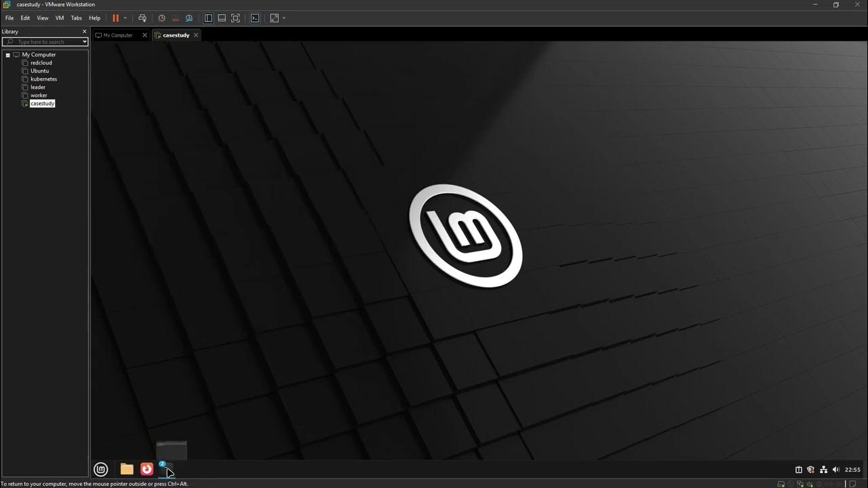Open the network connections tray icon
Screen dimensions: 868x488
(823, 470)
